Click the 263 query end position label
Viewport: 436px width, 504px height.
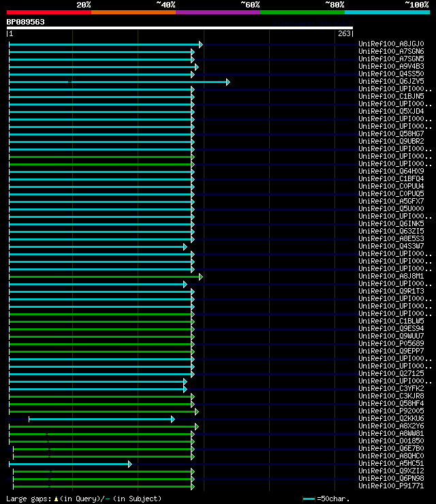pos(344,33)
